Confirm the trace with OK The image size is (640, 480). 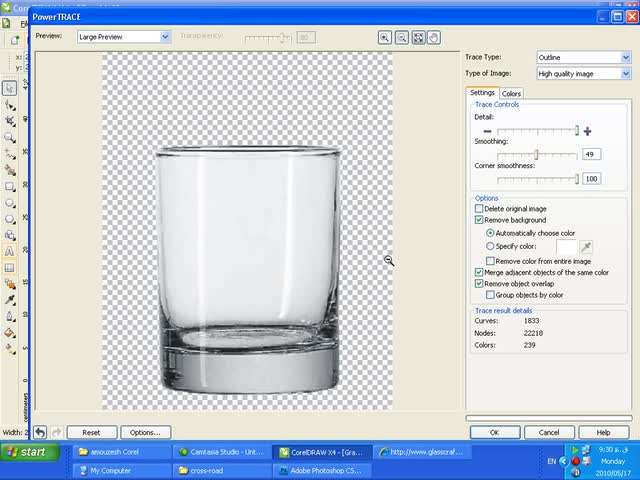click(x=495, y=432)
